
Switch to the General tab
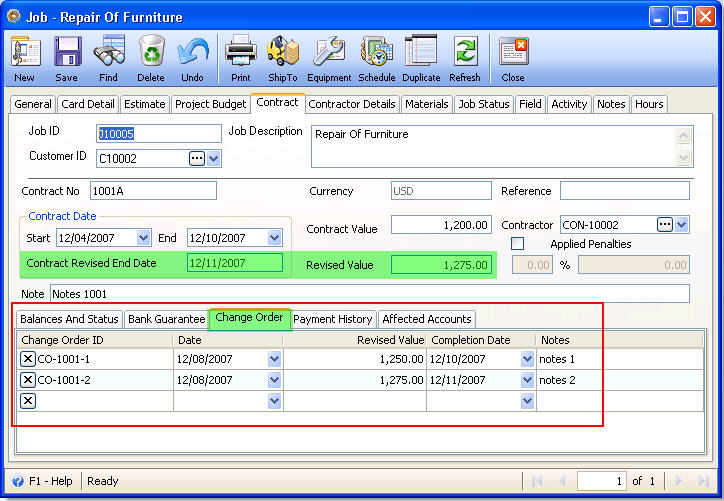click(33, 104)
